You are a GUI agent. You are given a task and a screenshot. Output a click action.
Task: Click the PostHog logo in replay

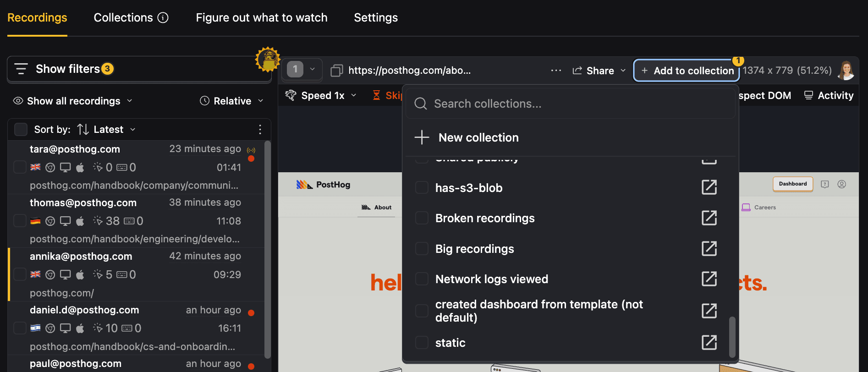pyautogui.click(x=324, y=185)
